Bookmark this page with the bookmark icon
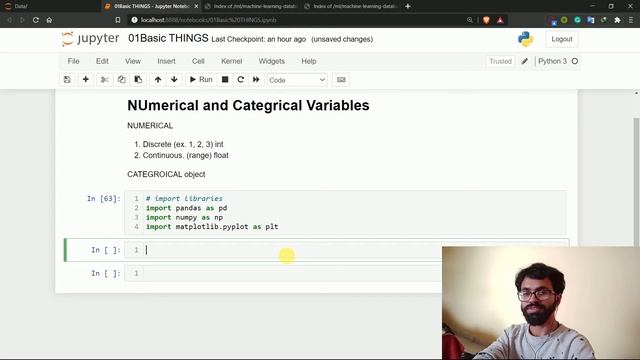The height and width of the screenshot is (360, 640). click(118, 20)
